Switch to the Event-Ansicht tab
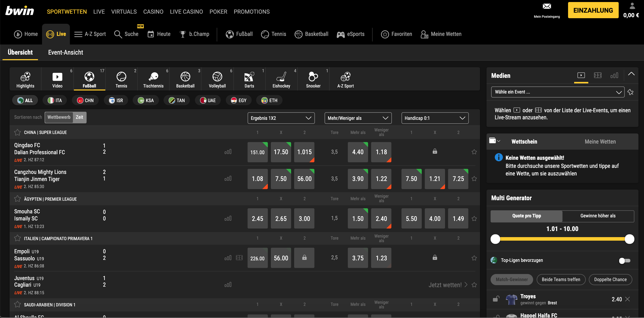644x318 pixels. 65,52
